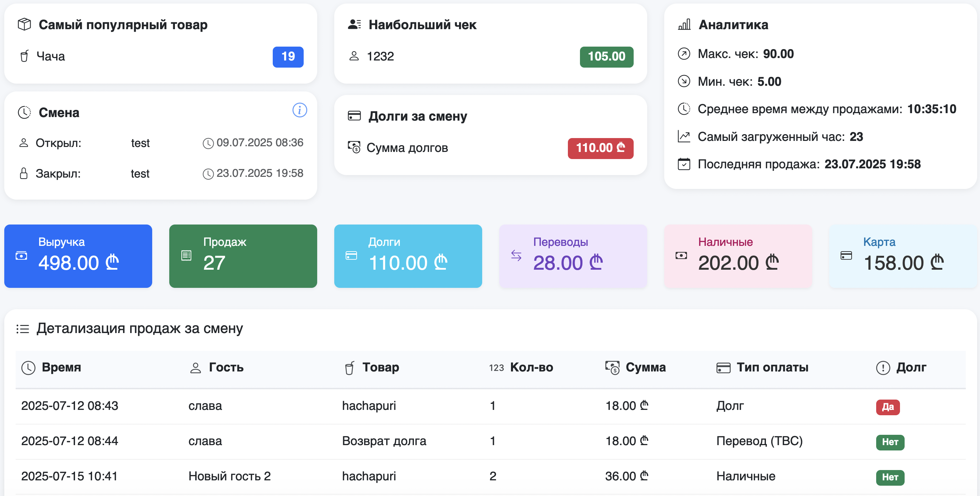The width and height of the screenshot is (980, 496).
Task: Open the Долги card showing 110.00
Action: click(x=408, y=256)
